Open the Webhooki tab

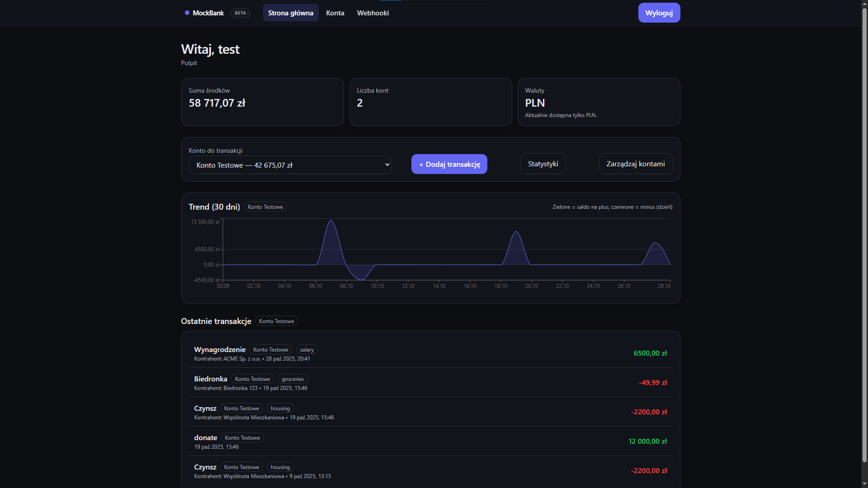point(373,13)
